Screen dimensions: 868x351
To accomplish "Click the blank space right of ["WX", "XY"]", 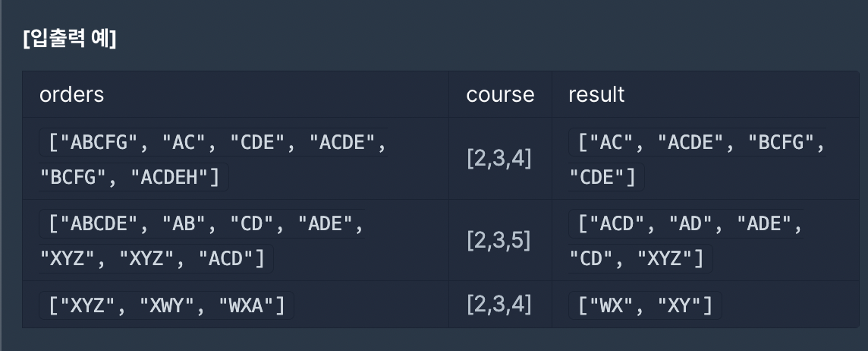I will click(x=791, y=305).
